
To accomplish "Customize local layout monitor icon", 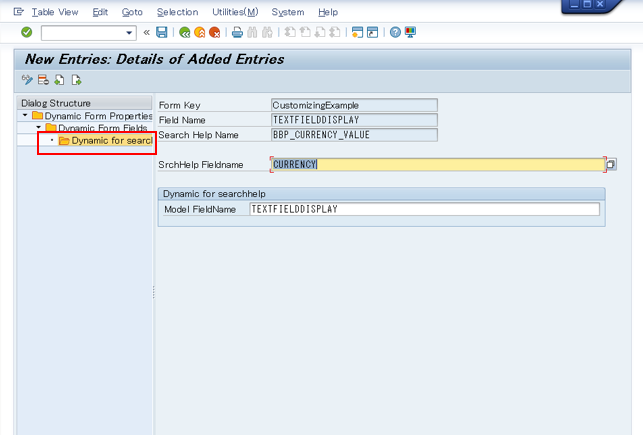I will [410, 32].
